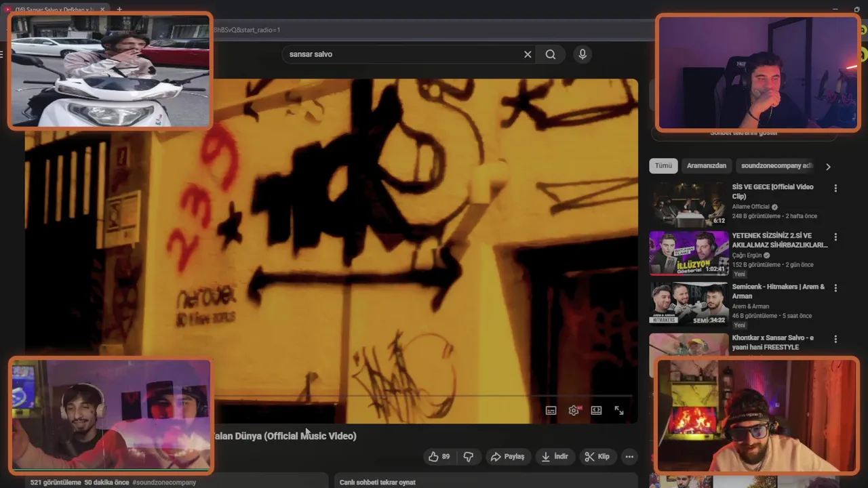Enter fullscreen mode in the player
868x488 pixels.
coord(619,411)
